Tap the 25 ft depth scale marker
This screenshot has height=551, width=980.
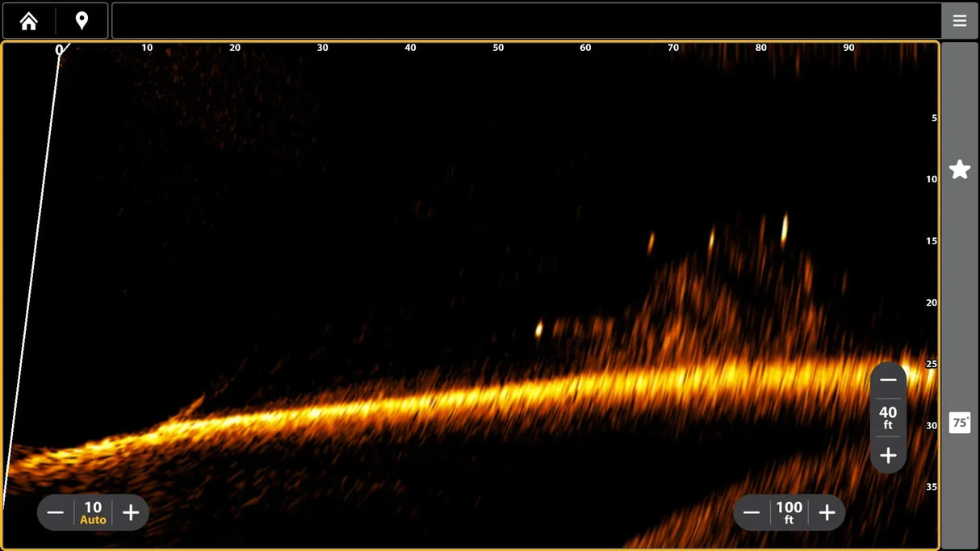932,363
